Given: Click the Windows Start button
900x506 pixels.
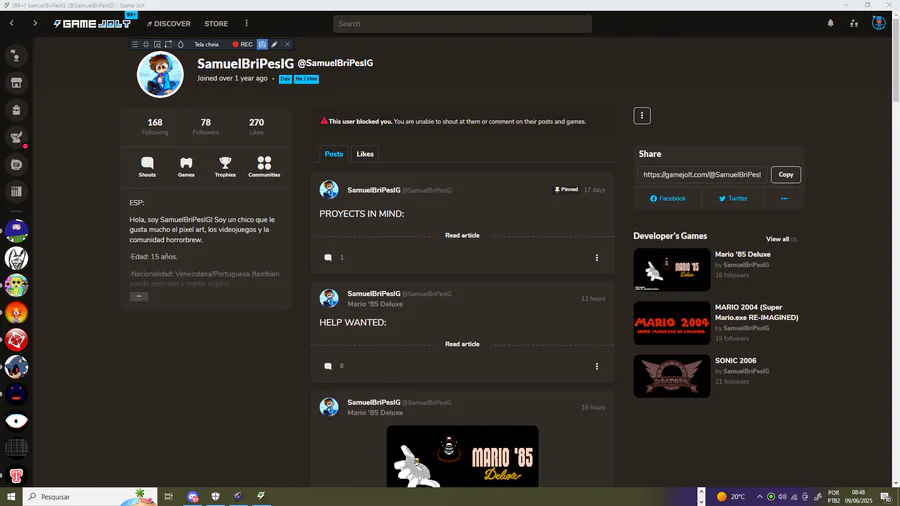Looking at the screenshot, I should tap(11, 497).
